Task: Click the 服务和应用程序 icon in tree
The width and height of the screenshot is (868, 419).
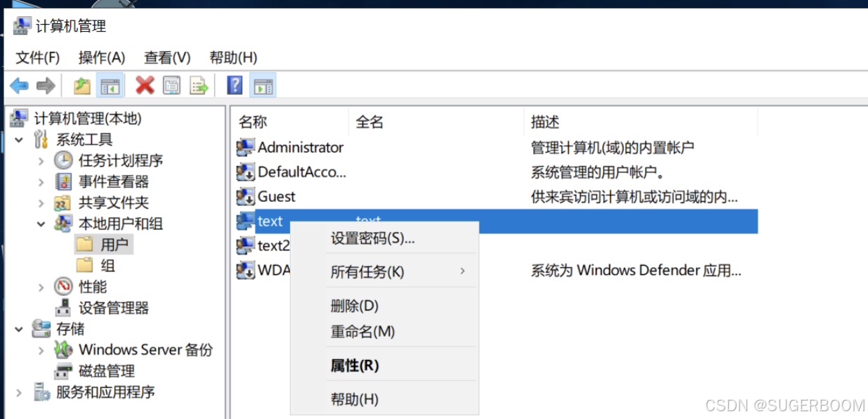Action: pos(41,392)
